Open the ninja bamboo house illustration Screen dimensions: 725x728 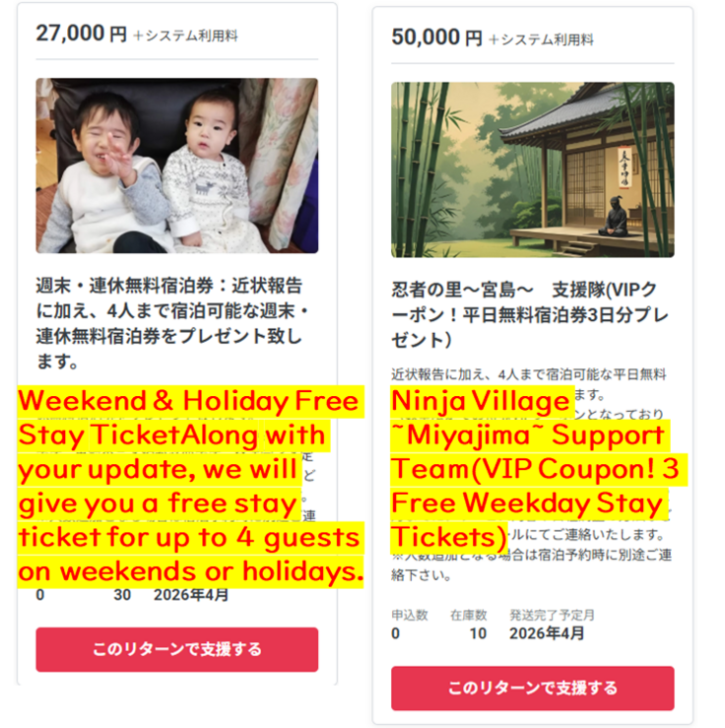[532, 169]
